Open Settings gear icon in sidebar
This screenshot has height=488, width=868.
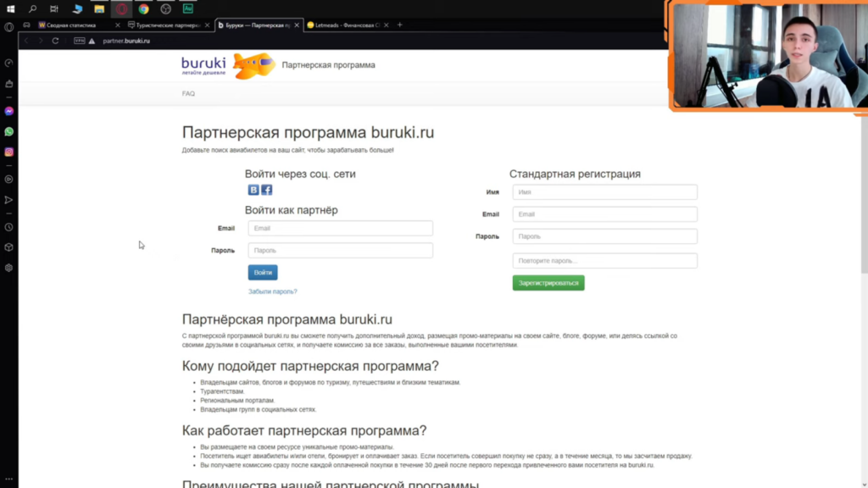pos(8,268)
